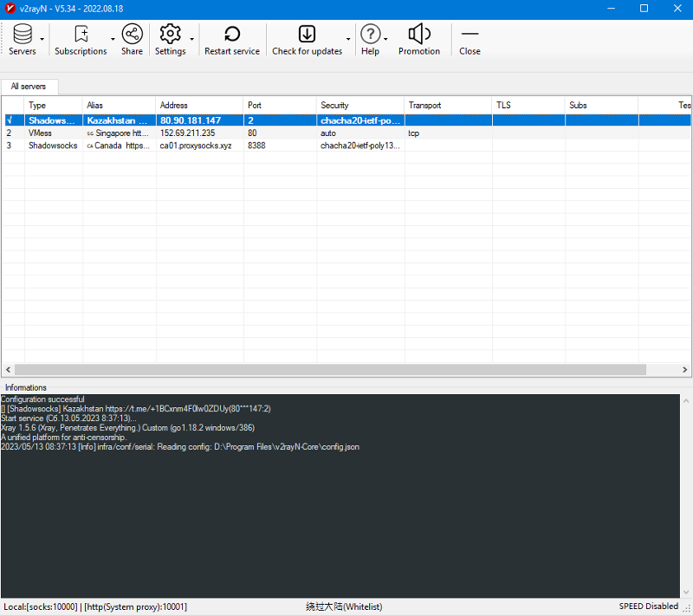Open the Help question mark icon

point(371,34)
